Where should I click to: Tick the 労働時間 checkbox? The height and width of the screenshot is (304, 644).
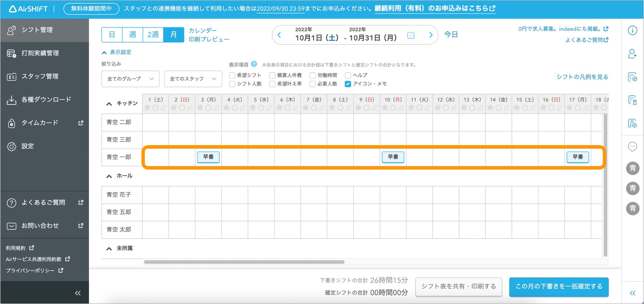312,75
